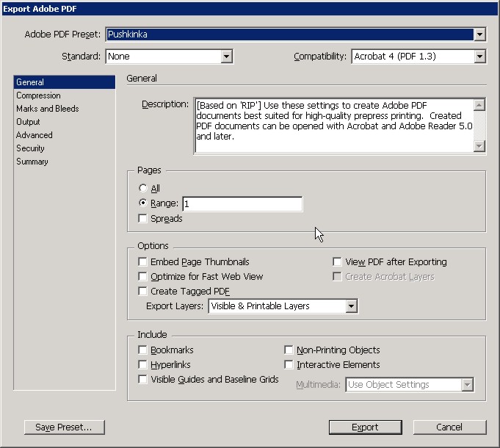Toggle the Interactive Elements checkbox
The height and width of the screenshot is (448, 500).
(x=289, y=364)
